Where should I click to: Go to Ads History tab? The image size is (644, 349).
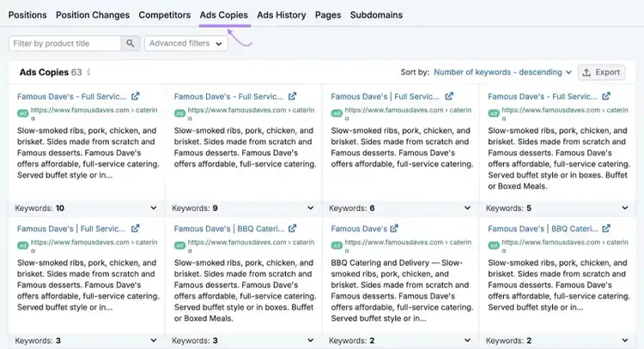[282, 15]
